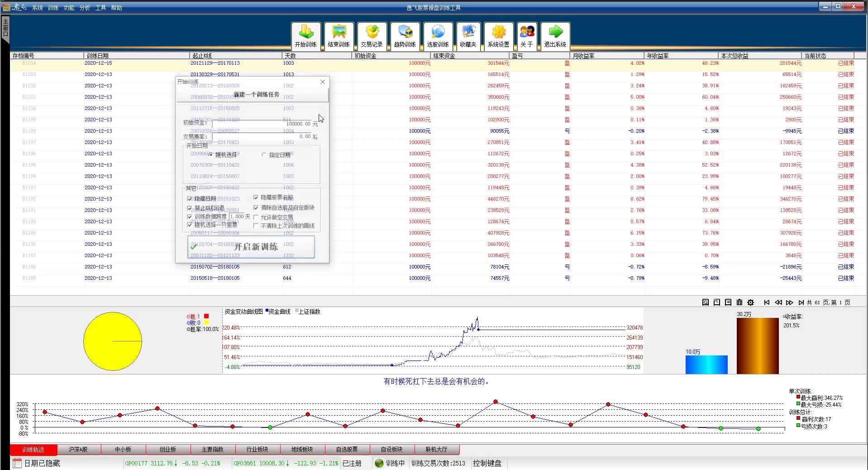This screenshot has height=470, width=868.
Task: Switch to the 联机大厅 tab
Action: pyautogui.click(x=437, y=450)
